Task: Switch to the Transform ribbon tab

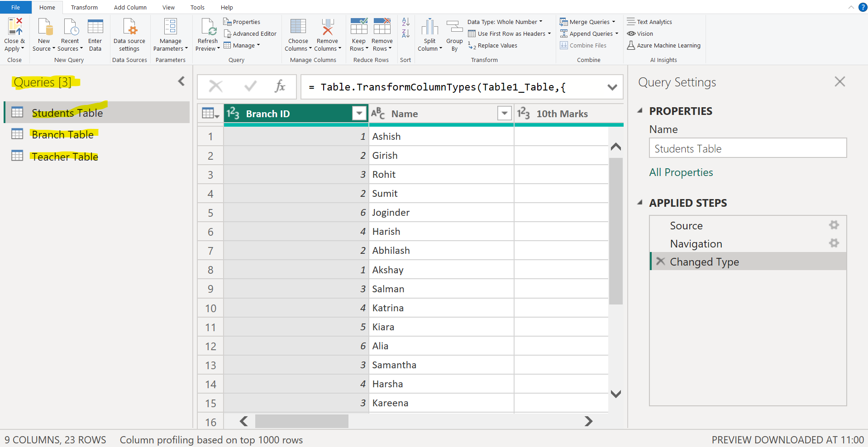Action: [x=84, y=7]
